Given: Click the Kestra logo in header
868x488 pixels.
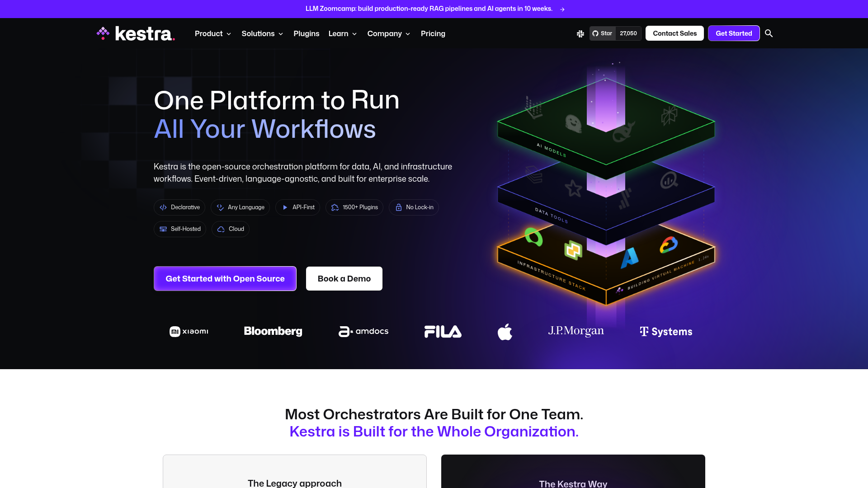Looking at the screenshot, I should pos(136,33).
